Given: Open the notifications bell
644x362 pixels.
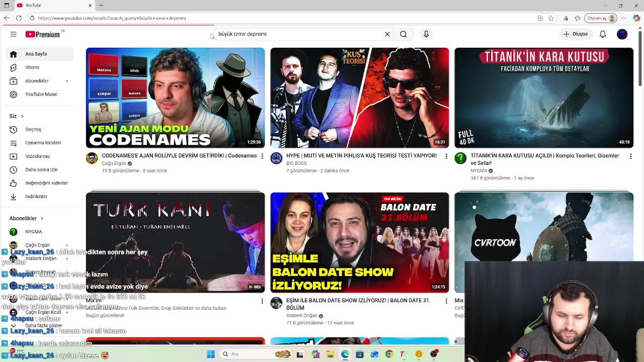Looking at the screenshot, I should point(603,34).
